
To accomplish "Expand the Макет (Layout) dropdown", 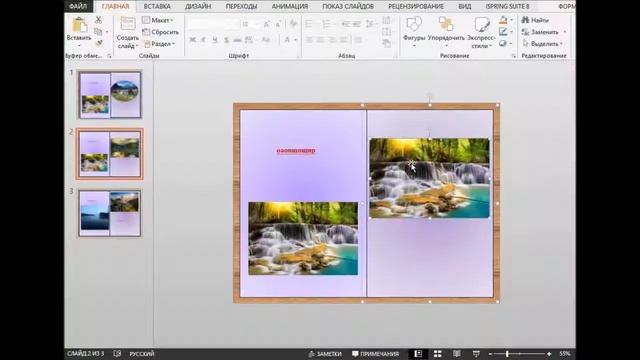I will point(158,20).
